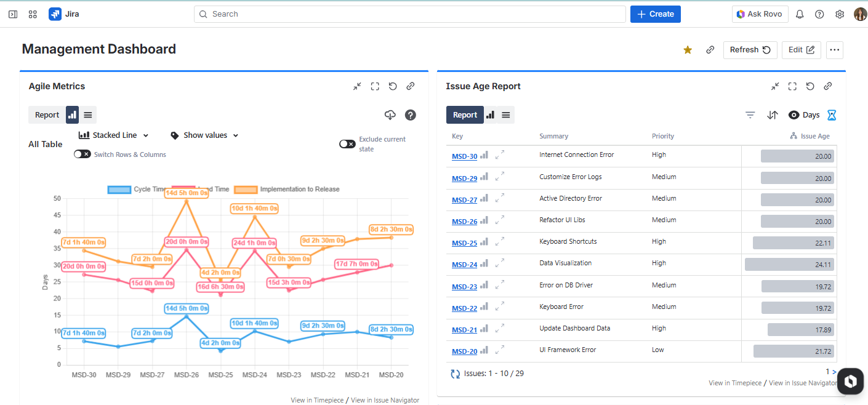
Task: Copy the Management Dashboard link icon
Action: (x=710, y=50)
